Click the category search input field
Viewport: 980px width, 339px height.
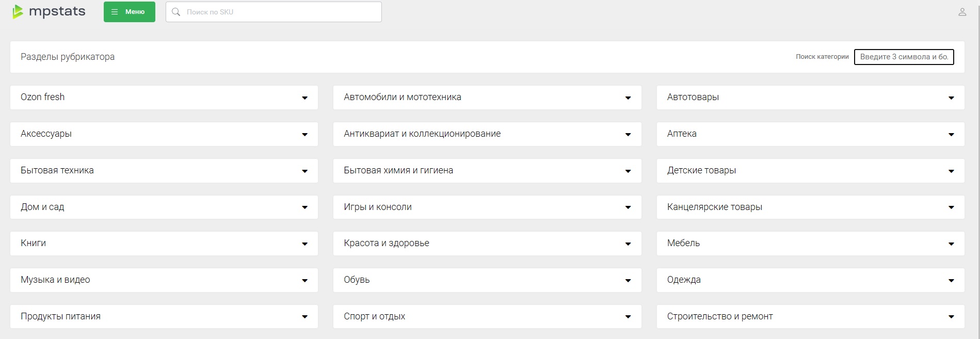tap(904, 57)
